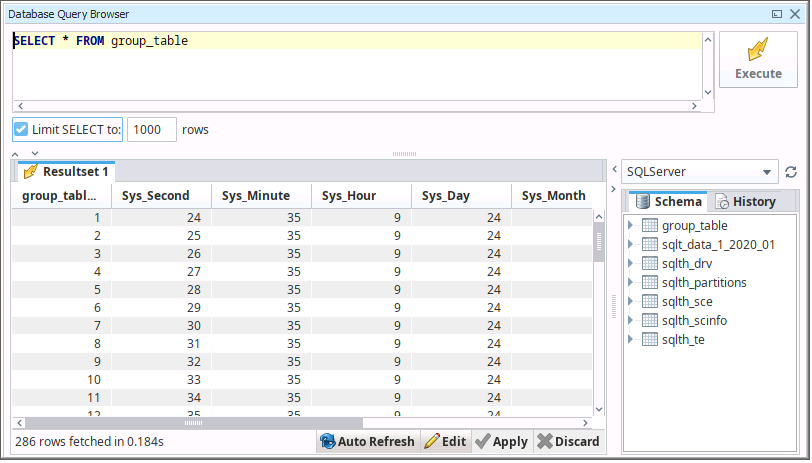Screen dimensions: 812x463
Task: Click the Resultset 1 lightning icon
Action: tap(31, 171)
